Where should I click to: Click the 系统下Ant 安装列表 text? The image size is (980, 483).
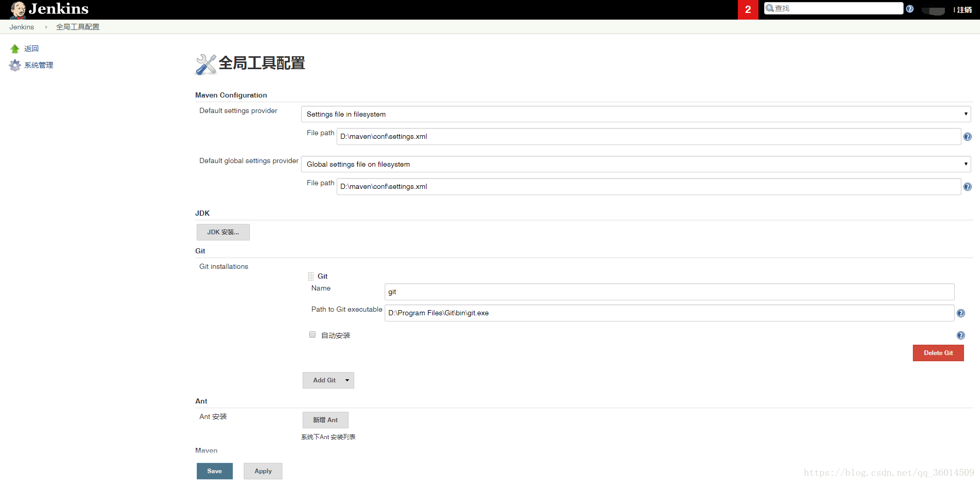[328, 437]
